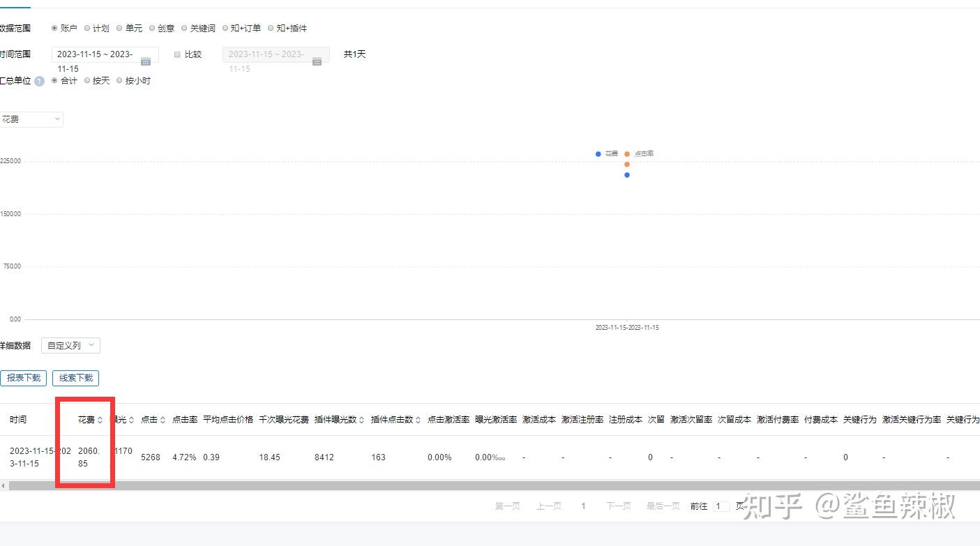Screen dimensions: 980x546
Task: Click the 2060.85 cost value cell
Action: click(x=89, y=457)
